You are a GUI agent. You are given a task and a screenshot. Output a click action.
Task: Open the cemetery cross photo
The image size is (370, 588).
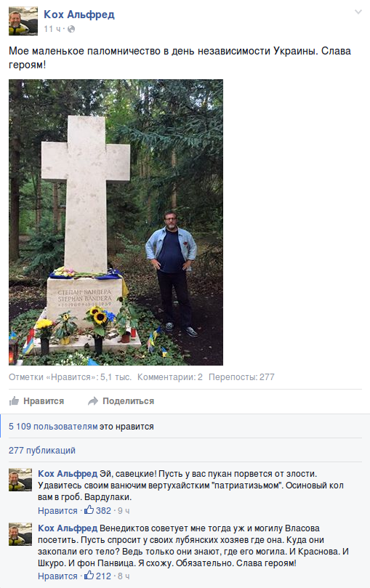tap(116, 222)
